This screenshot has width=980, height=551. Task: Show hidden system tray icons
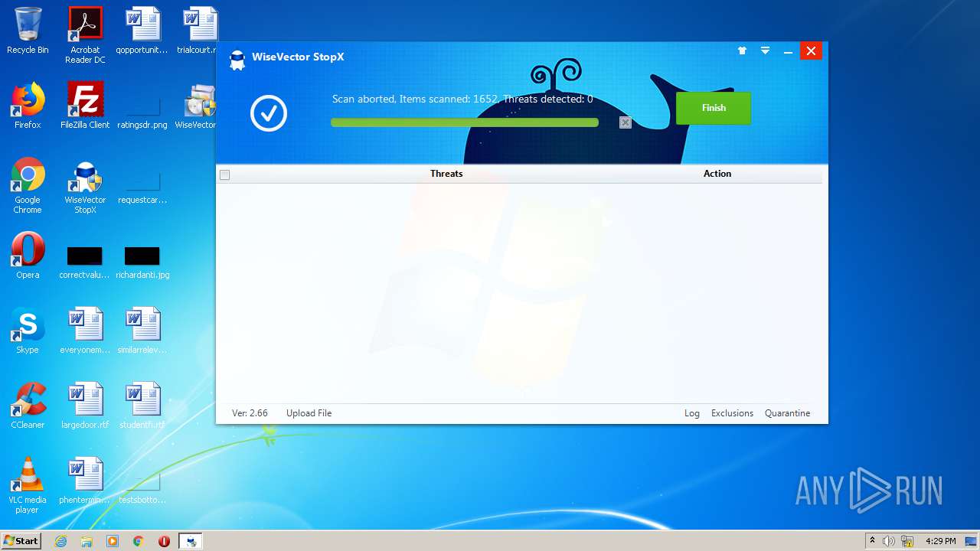[x=872, y=540]
